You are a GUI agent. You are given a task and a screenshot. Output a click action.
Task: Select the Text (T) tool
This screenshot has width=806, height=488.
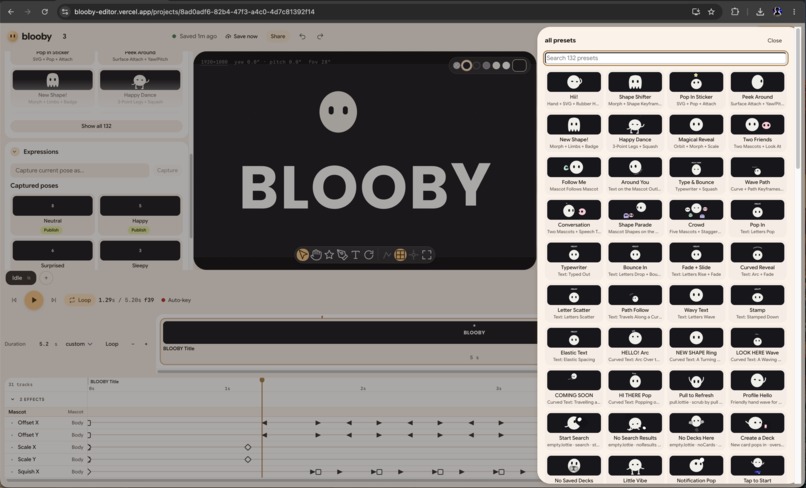[355, 255]
